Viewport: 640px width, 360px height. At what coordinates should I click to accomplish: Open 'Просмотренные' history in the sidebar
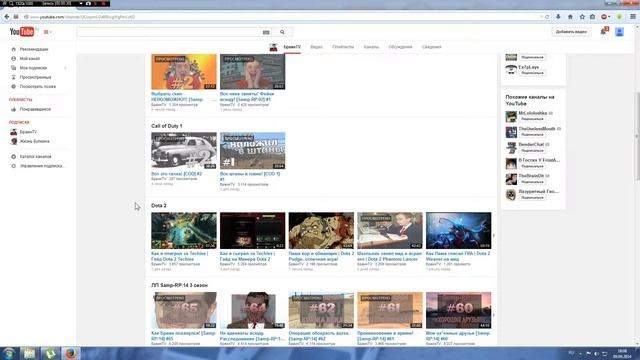(35, 77)
